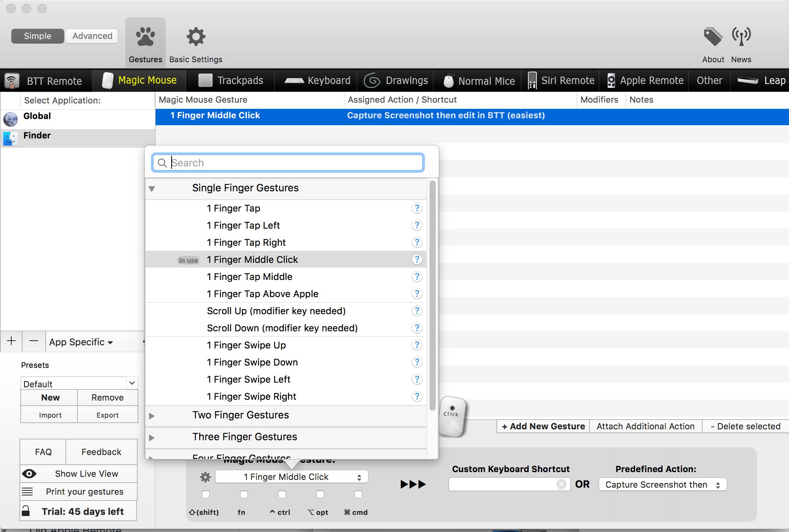Click help icon for Scroll Up gesture
The image size is (789, 532).
(417, 311)
